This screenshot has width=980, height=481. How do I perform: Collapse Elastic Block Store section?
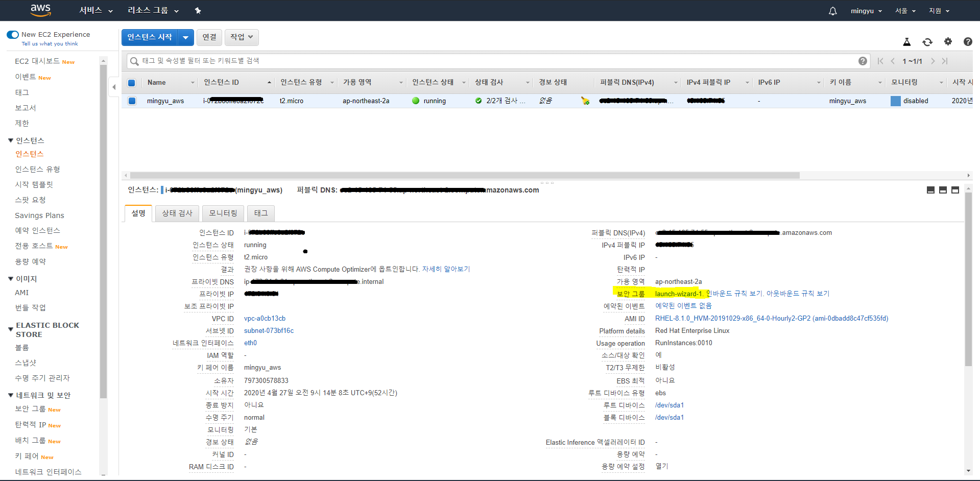click(x=11, y=330)
